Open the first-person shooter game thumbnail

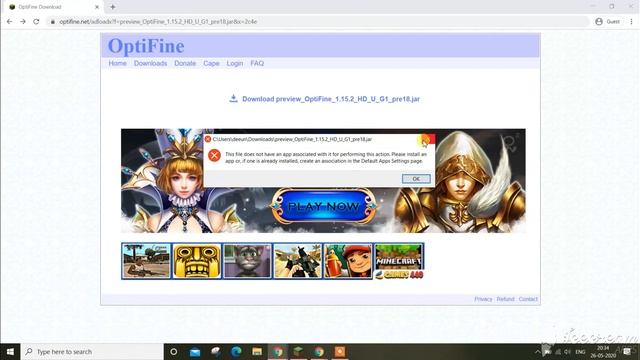point(298,261)
